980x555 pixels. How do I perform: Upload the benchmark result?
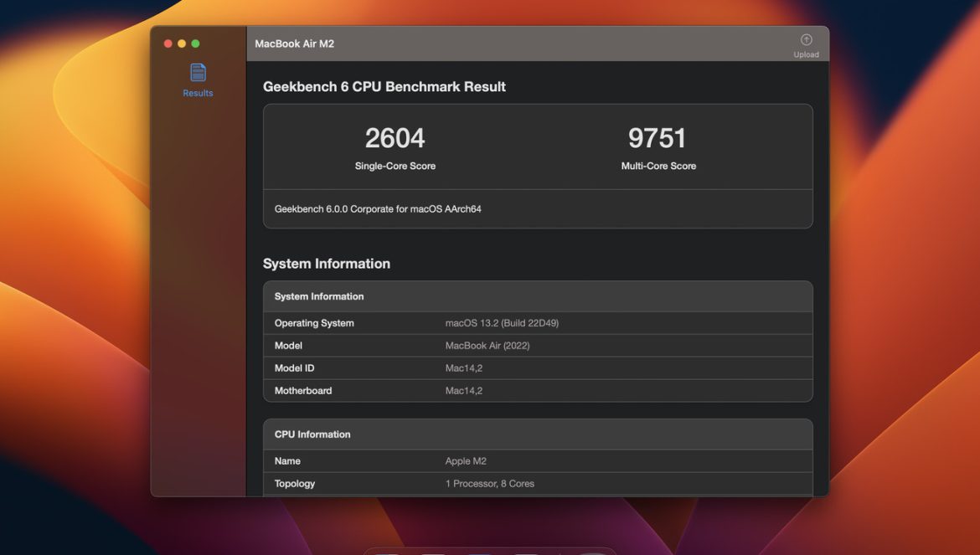[x=807, y=46]
